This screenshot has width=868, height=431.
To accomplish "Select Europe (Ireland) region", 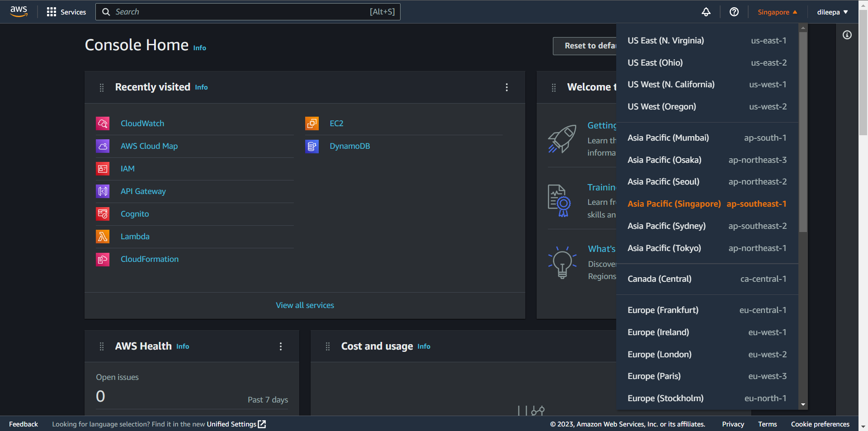I will click(x=707, y=332).
